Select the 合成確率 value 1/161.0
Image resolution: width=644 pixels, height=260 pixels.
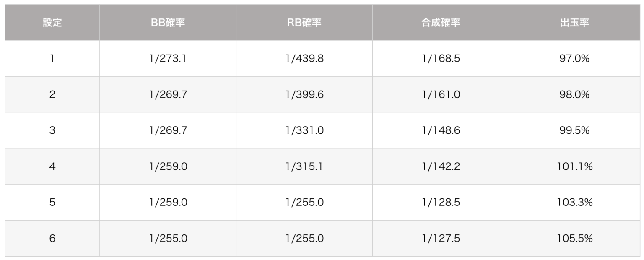[441, 95]
